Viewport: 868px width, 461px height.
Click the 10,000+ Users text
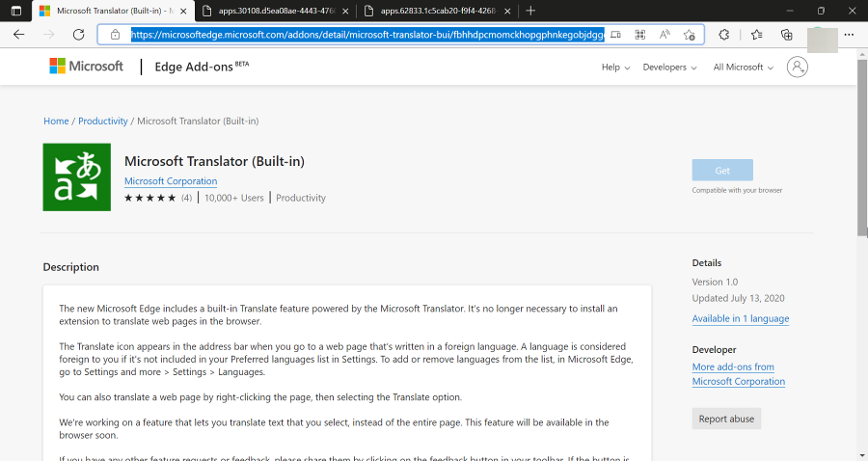(x=234, y=198)
